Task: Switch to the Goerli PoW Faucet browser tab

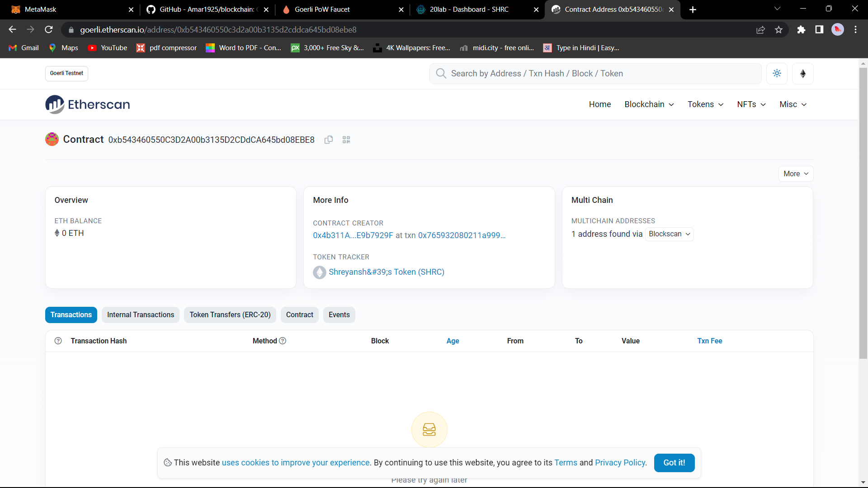Action: pyautogui.click(x=322, y=9)
